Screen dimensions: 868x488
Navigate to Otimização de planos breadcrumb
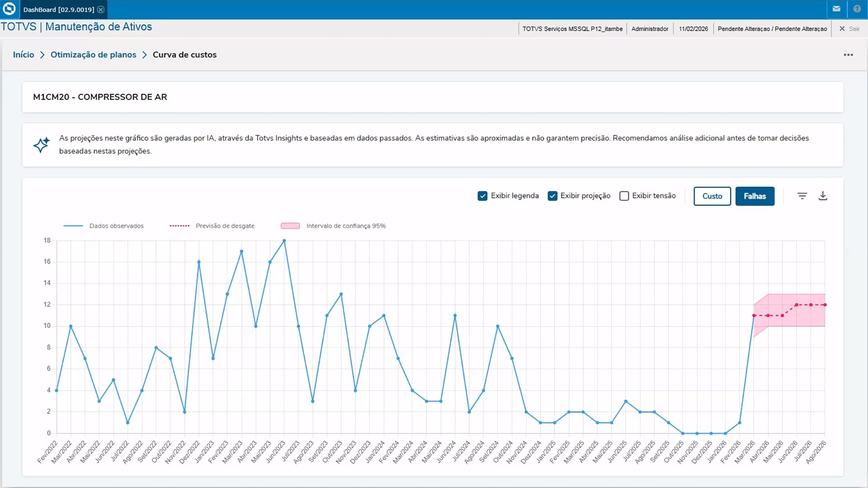(x=93, y=55)
